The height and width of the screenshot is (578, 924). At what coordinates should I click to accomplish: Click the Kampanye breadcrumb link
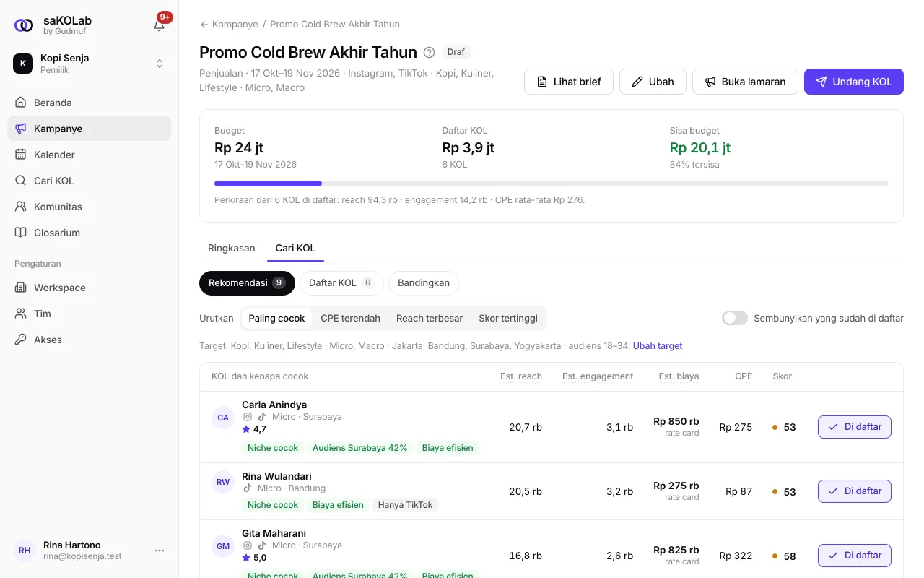pos(235,24)
